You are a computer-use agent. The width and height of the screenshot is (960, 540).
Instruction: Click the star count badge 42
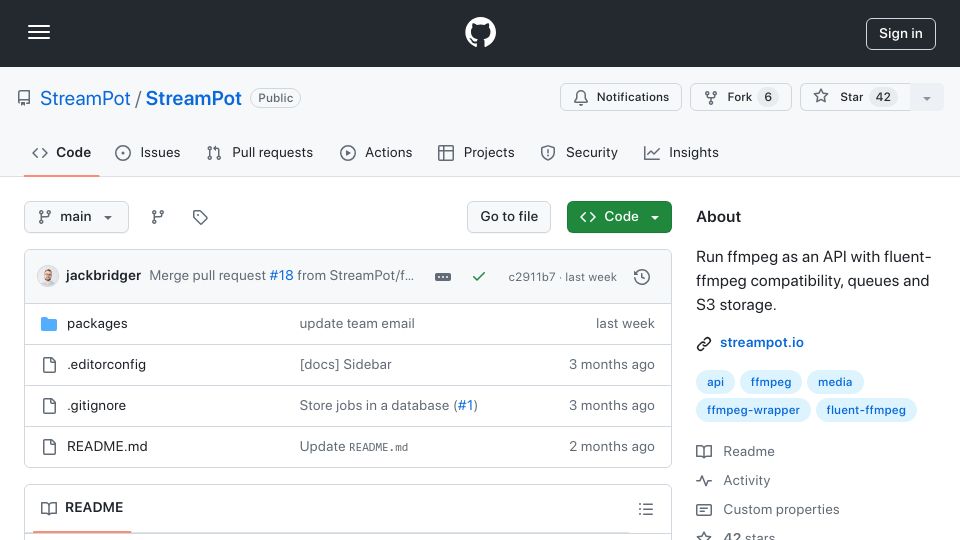coord(883,97)
